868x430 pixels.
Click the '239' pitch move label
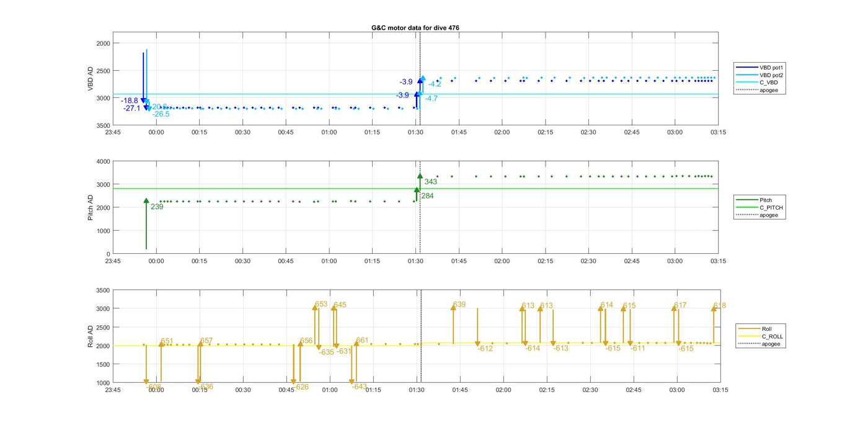point(157,207)
